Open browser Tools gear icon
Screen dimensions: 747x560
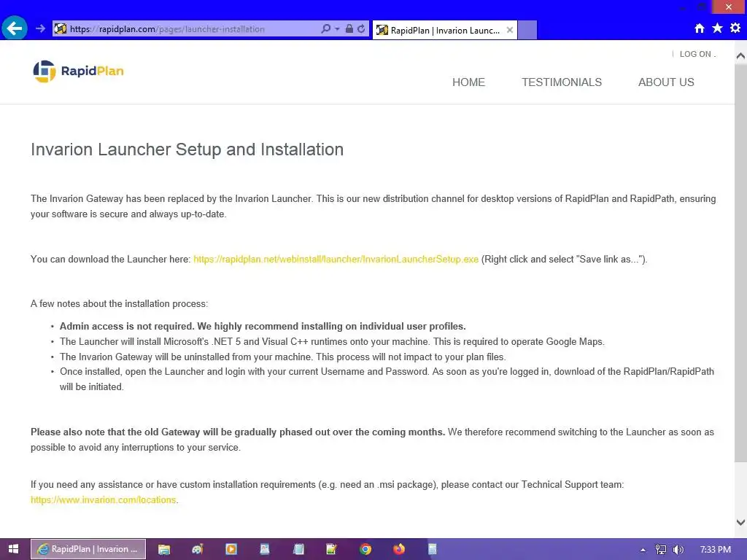[735, 28]
